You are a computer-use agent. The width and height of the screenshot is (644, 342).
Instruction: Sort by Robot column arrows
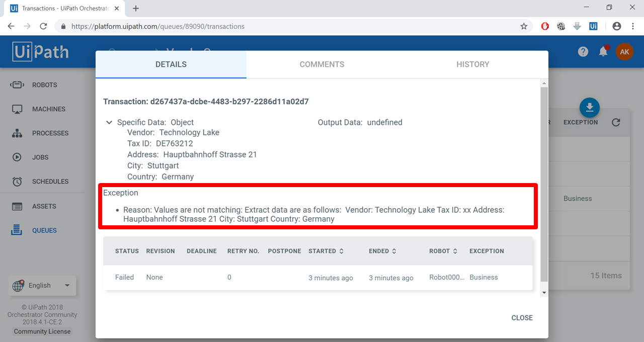coord(455,251)
